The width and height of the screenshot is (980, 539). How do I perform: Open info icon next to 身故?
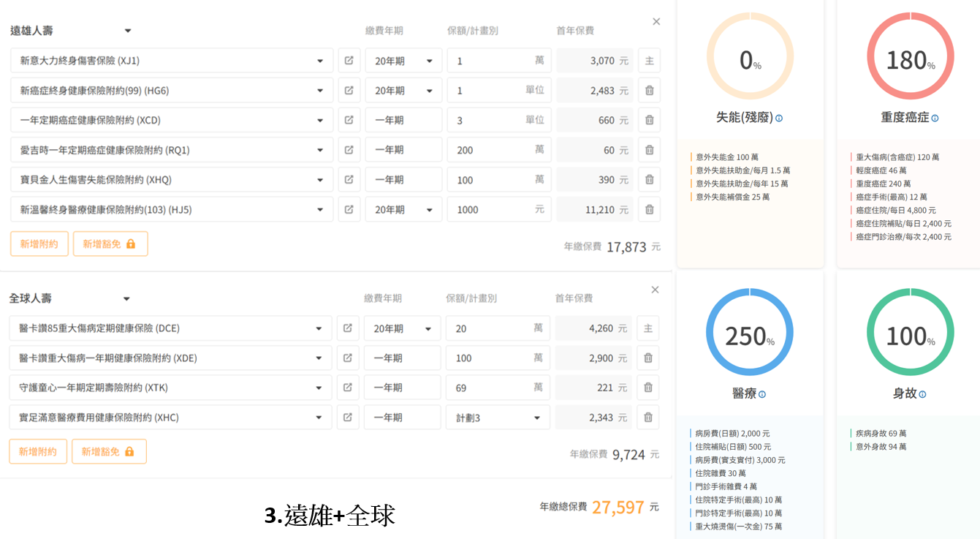click(922, 394)
